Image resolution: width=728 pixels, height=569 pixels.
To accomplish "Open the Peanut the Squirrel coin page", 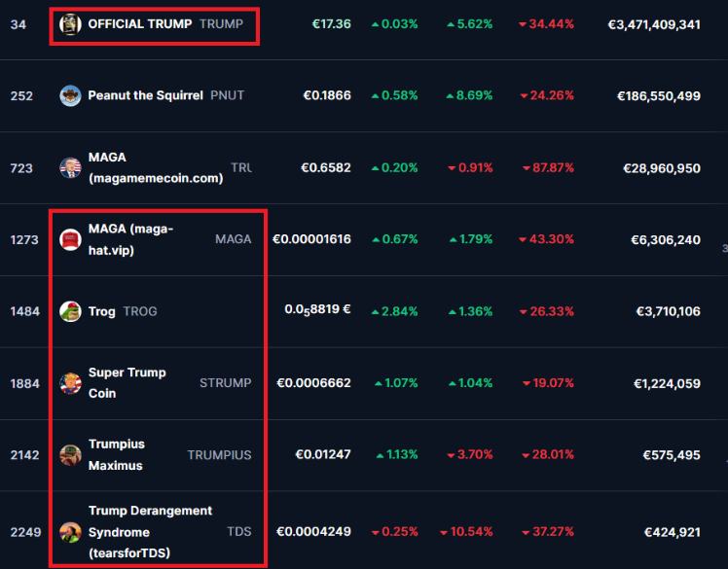I will pyautogui.click(x=145, y=95).
